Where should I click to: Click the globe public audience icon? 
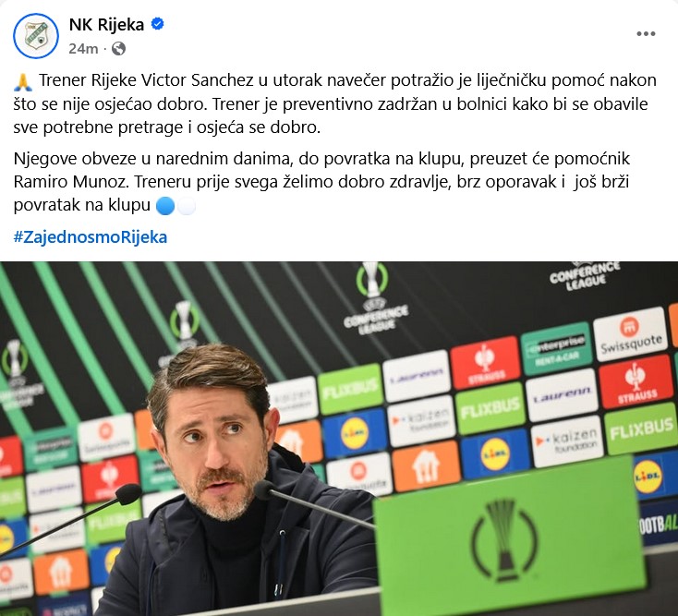118,48
